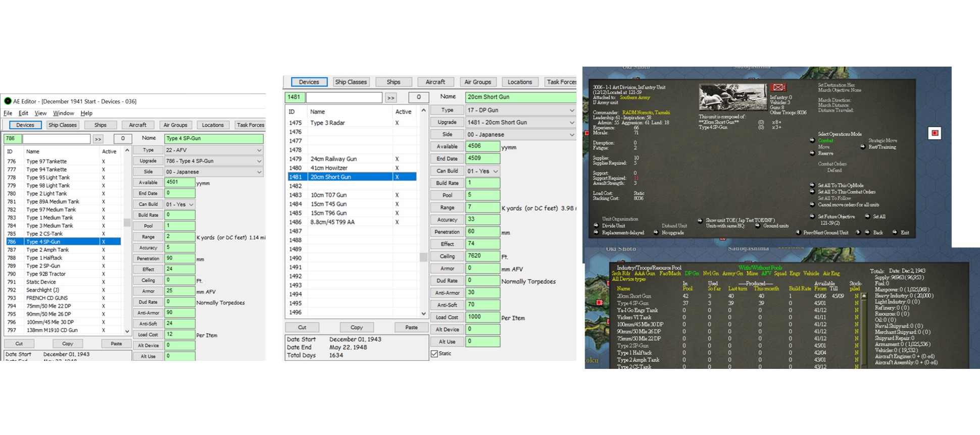Click the arrow icon beside Rest/Training

coord(863,147)
